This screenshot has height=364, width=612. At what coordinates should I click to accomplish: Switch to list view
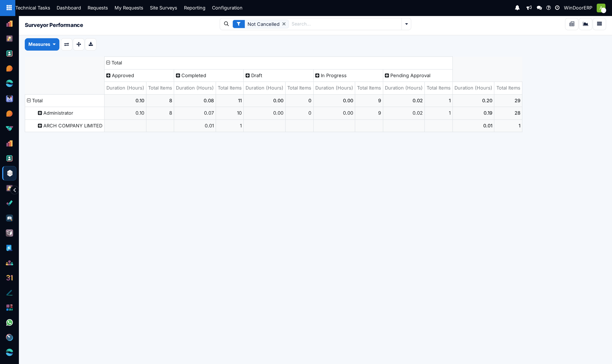coord(599,24)
